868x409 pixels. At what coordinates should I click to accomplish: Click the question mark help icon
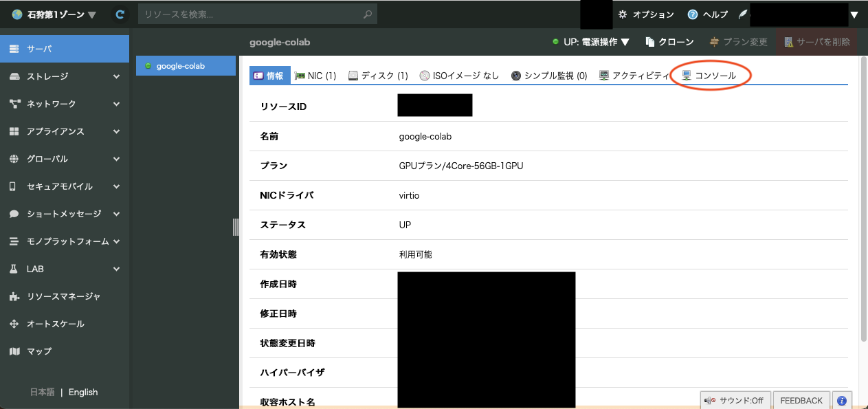click(693, 14)
